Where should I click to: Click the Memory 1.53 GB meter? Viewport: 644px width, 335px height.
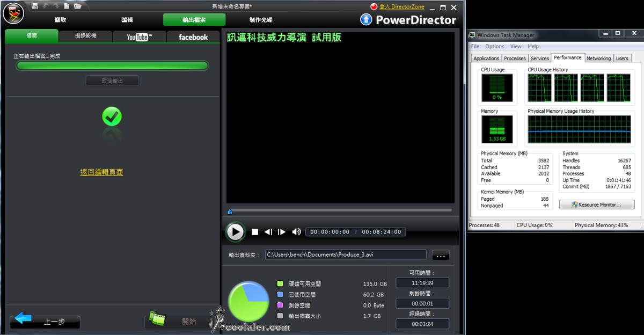pyautogui.click(x=497, y=129)
